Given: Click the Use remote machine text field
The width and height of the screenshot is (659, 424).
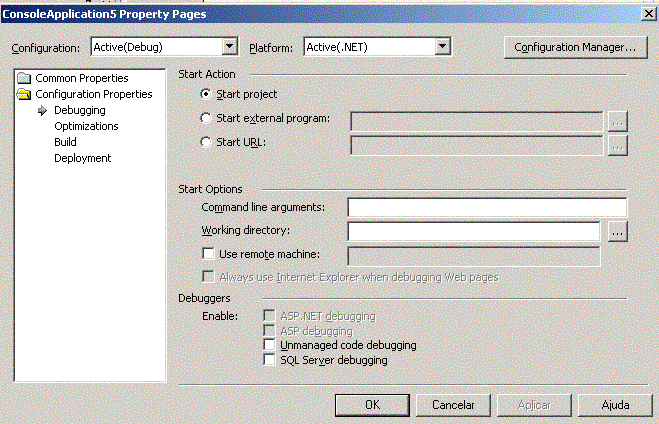Looking at the screenshot, I should (474, 256).
